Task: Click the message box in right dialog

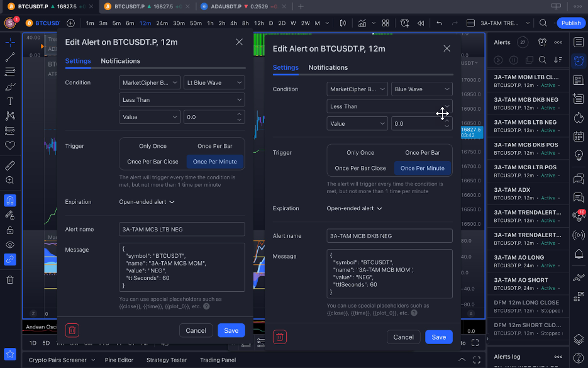Action: pyautogui.click(x=389, y=274)
